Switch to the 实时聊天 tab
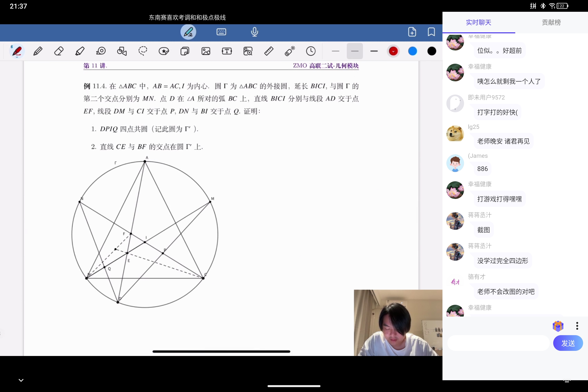Viewport: 588px width, 392px height. (478, 23)
